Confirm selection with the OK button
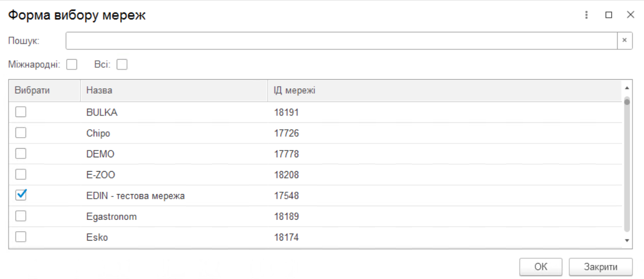This screenshot has width=644, height=279. [541, 267]
